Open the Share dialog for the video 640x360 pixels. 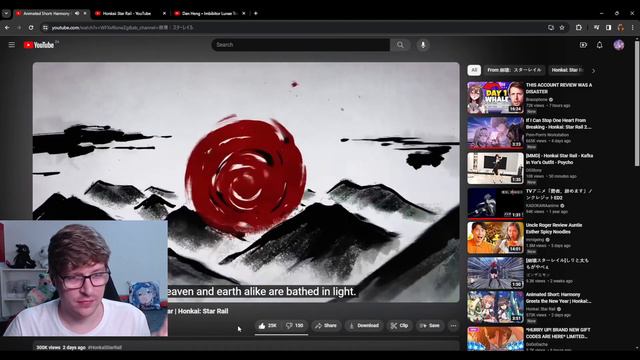point(326,326)
